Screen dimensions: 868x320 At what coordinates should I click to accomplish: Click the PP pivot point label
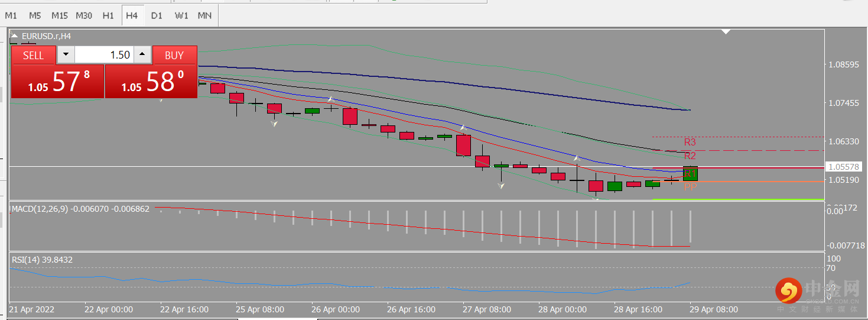point(690,187)
